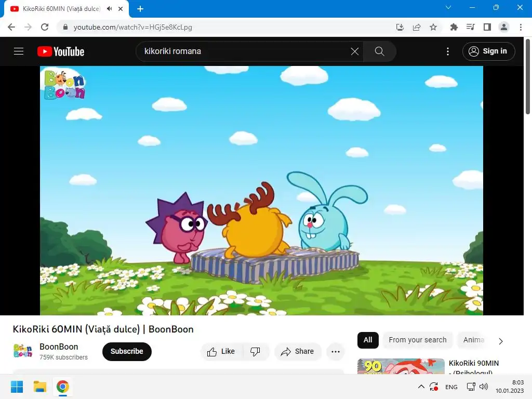Screen dimensions: 532x399
Task: Run search with magnifier button
Action: coord(379,51)
